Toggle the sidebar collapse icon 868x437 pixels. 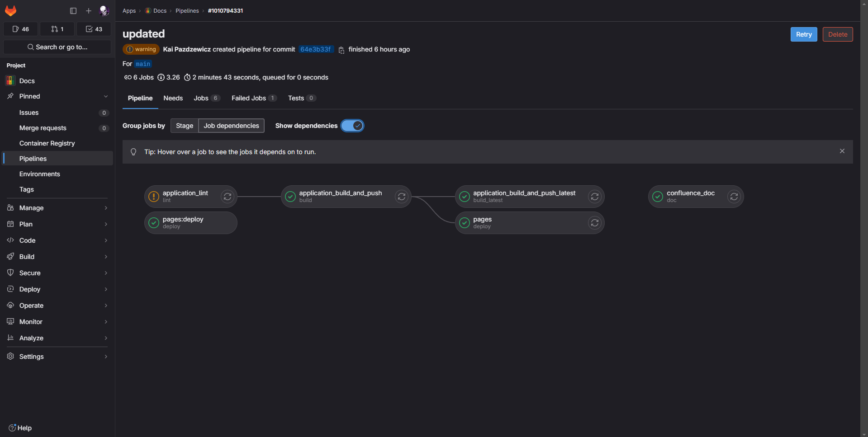pyautogui.click(x=73, y=11)
